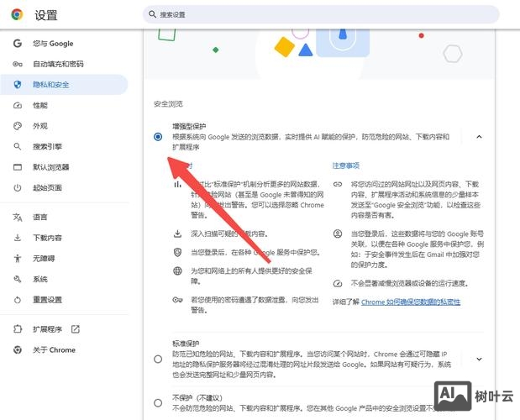This screenshot has width=520, height=420.
Task: Collapse the 增强型保护 details chevron
Action: (x=479, y=137)
